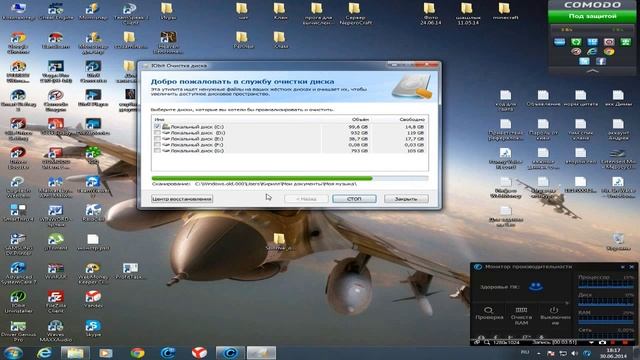
Task: Click the Twitter icon in Comodo widget
Action: point(584,61)
